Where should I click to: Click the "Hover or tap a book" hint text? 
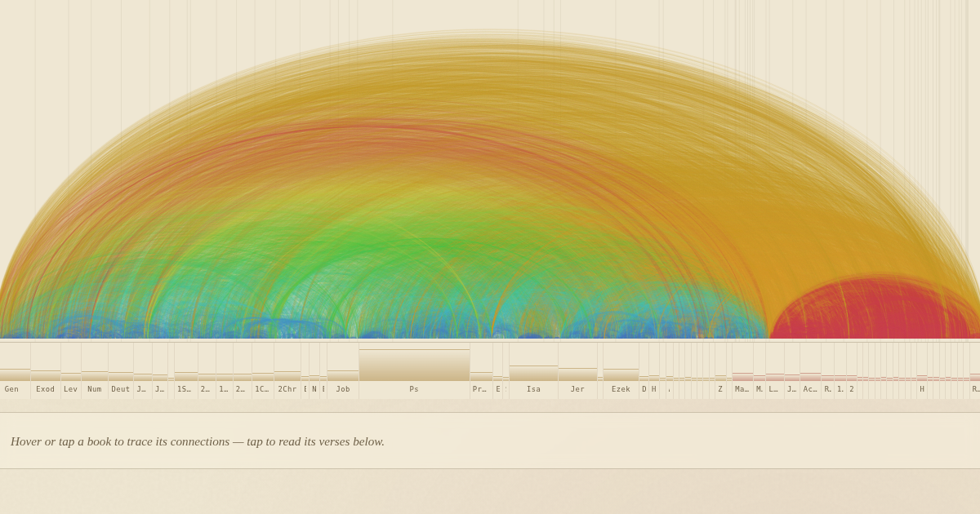point(198,441)
